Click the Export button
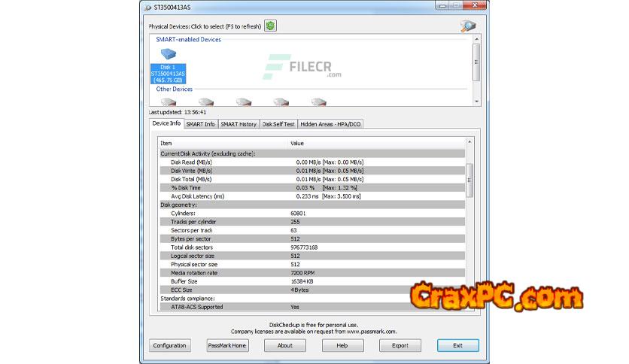The image size is (629, 364). (x=400, y=345)
